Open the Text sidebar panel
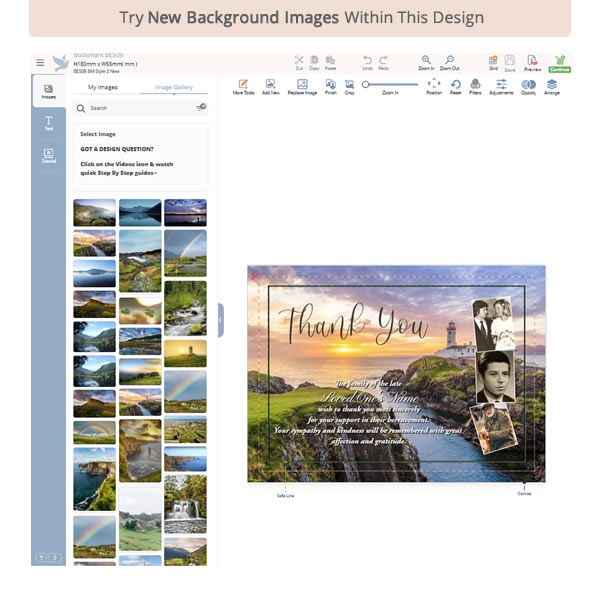 click(48, 123)
